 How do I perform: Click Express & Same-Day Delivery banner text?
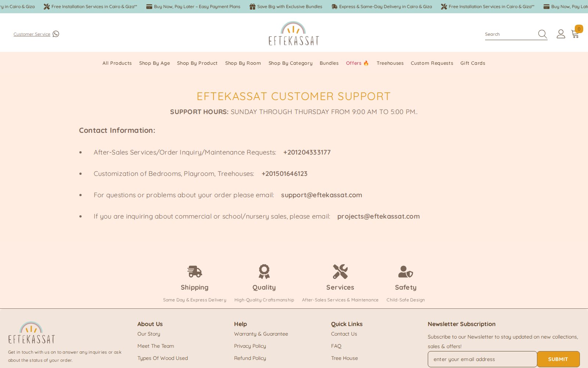tap(386, 7)
